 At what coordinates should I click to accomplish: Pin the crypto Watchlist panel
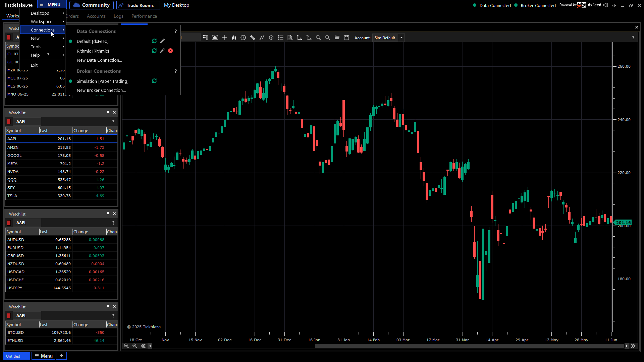pos(108,307)
